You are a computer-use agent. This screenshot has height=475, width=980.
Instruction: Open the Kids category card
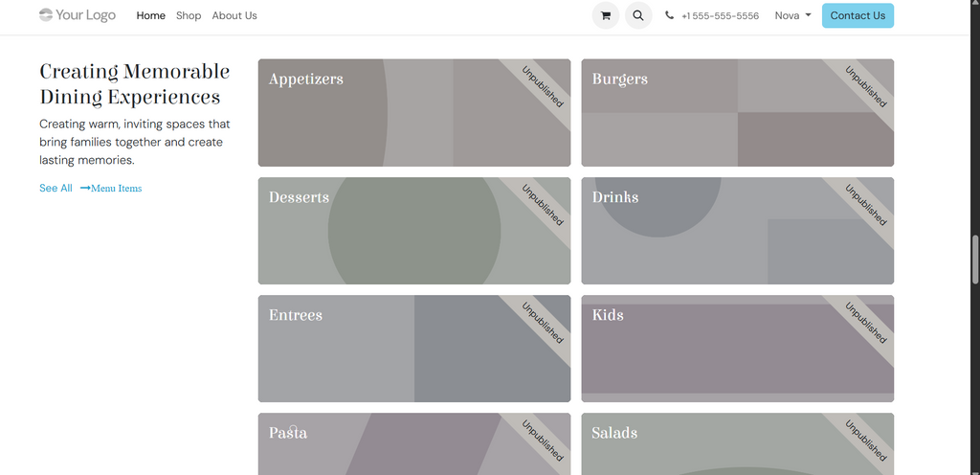(x=738, y=349)
